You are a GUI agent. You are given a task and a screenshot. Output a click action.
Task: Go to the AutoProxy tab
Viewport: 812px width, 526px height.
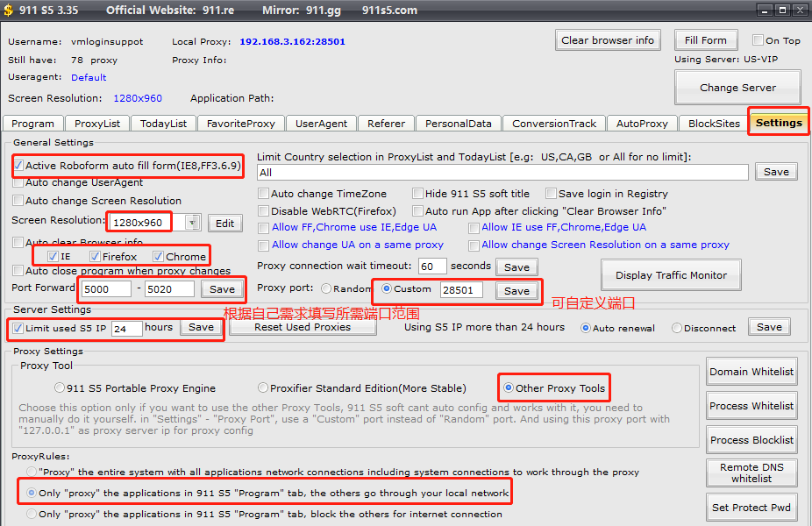(x=642, y=124)
